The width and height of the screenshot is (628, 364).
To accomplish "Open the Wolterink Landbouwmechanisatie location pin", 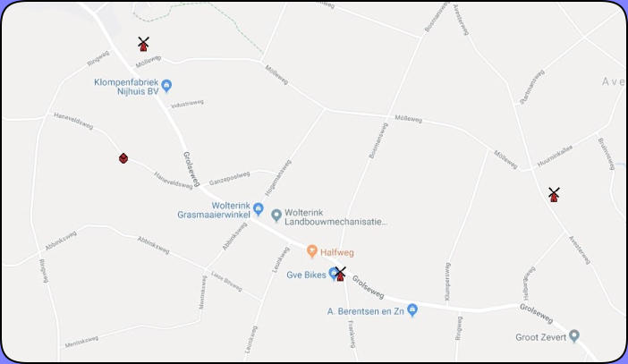I will point(276,215).
